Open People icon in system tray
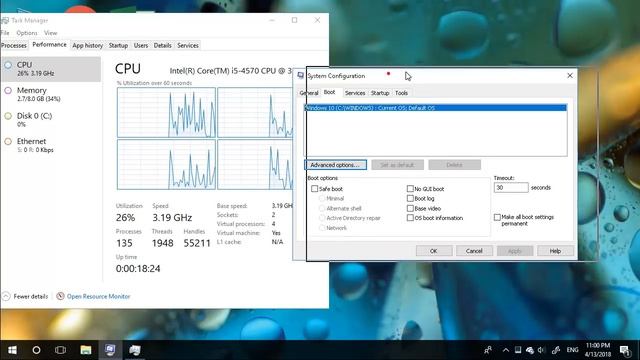640x360 pixels. click(488, 350)
